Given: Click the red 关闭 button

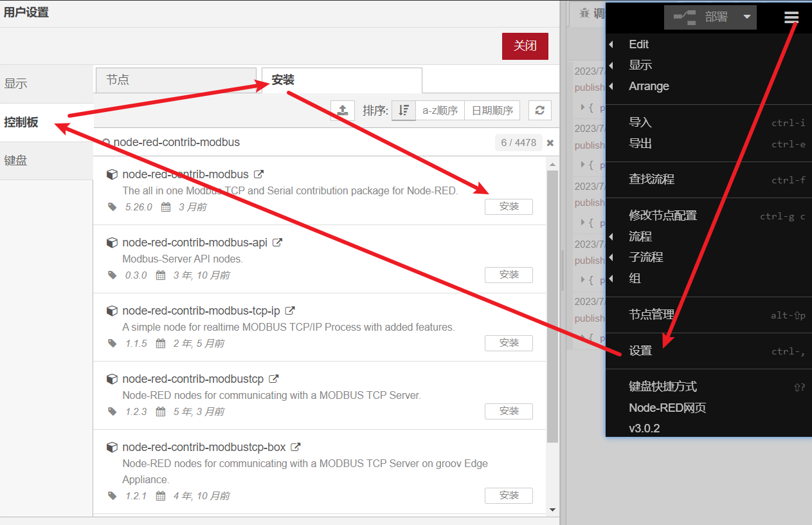Looking at the screenshot, I should click(525, 46).
